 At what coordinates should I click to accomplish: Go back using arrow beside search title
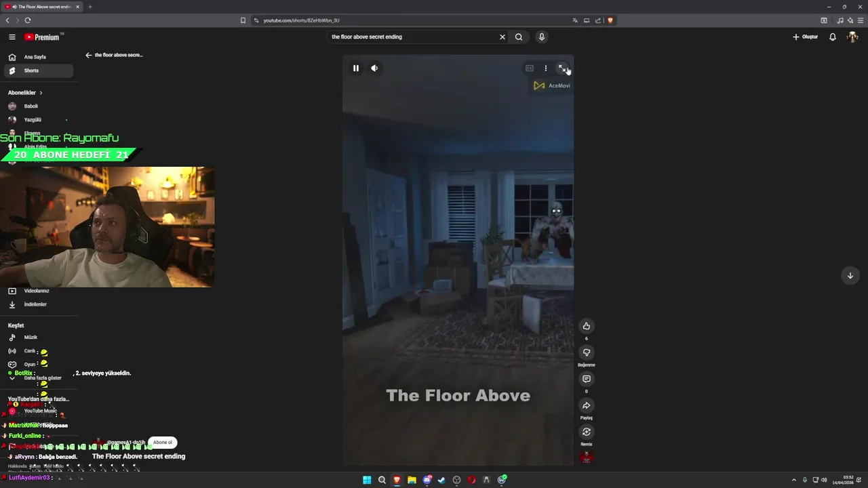coord(88,55)
